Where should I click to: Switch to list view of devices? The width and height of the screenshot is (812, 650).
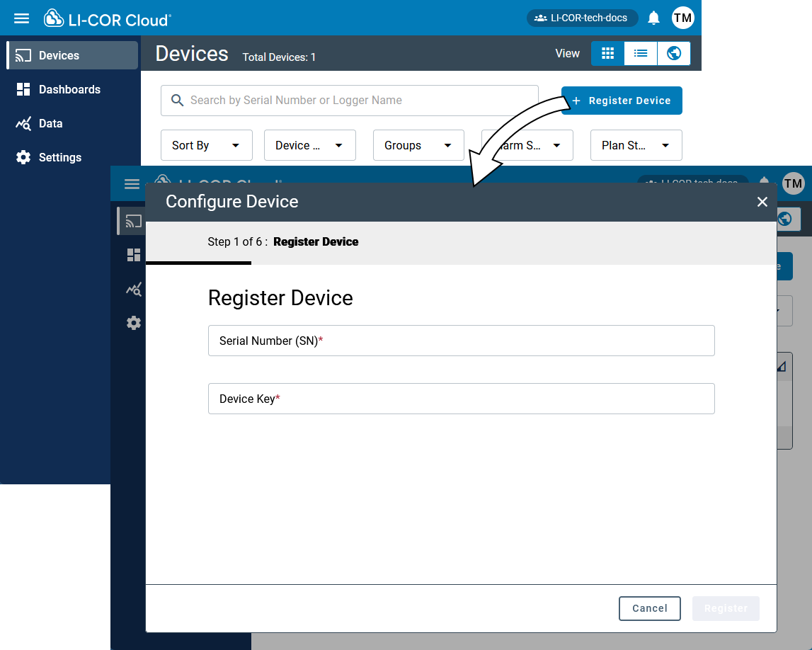tap(641, 53)
